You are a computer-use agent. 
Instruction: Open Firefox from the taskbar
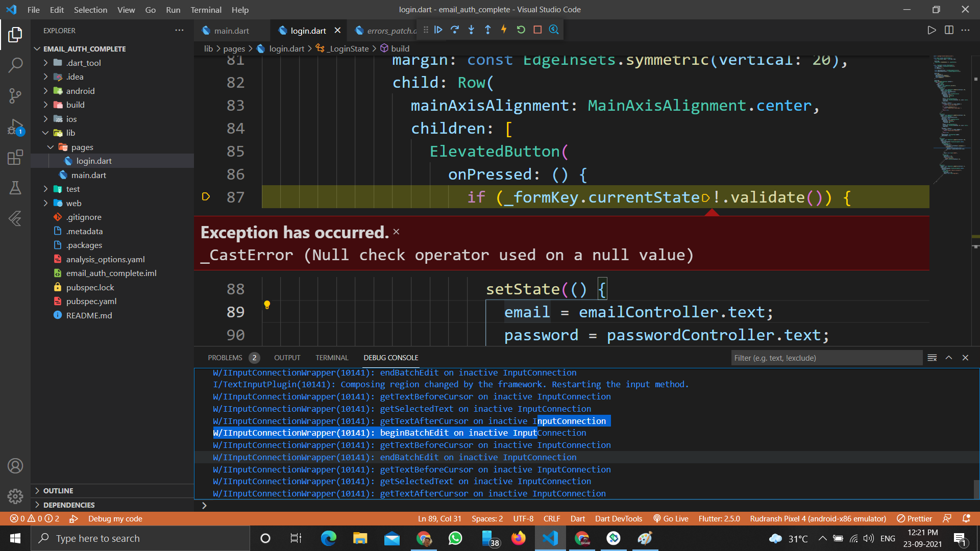pyautogui.click(x=518, y=538)
